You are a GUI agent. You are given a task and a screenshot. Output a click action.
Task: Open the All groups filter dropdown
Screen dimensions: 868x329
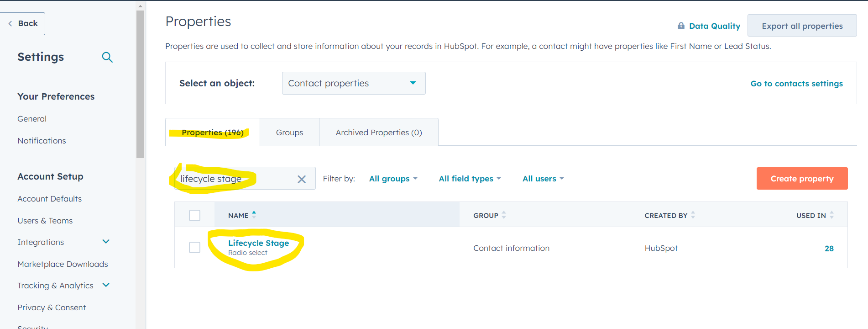[393, 179]
